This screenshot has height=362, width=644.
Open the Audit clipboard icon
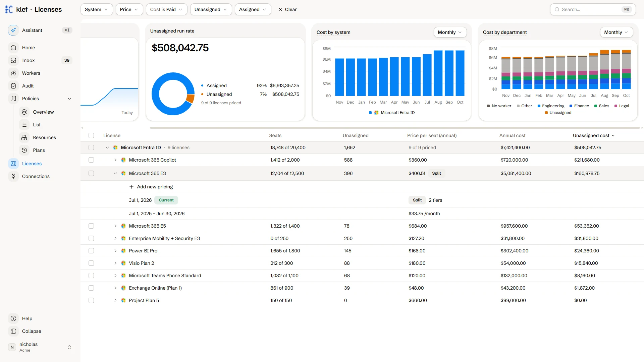point(13,86)
